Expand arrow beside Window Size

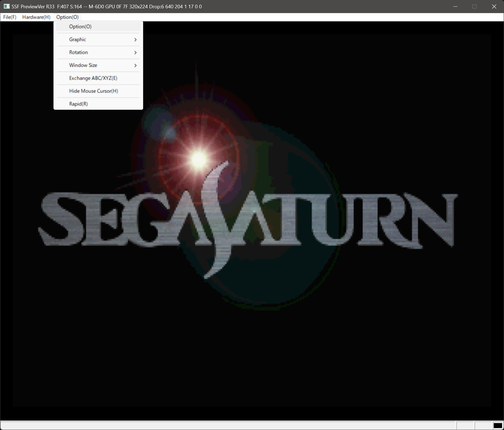point(135,65)
